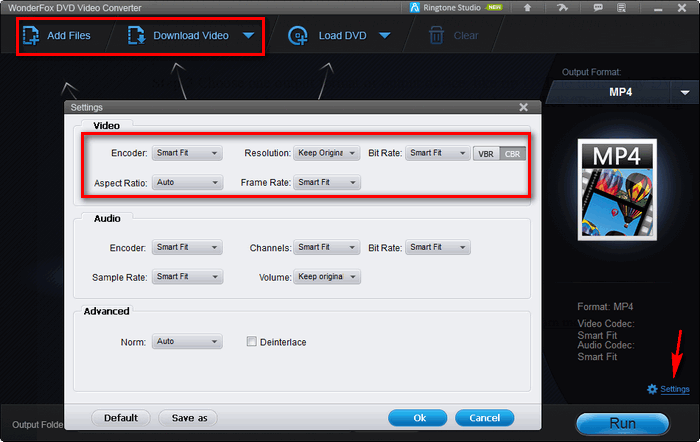Open the Video Encoder dropdown
The width and height of the screenshot is (700, 442).
[187, 153]
